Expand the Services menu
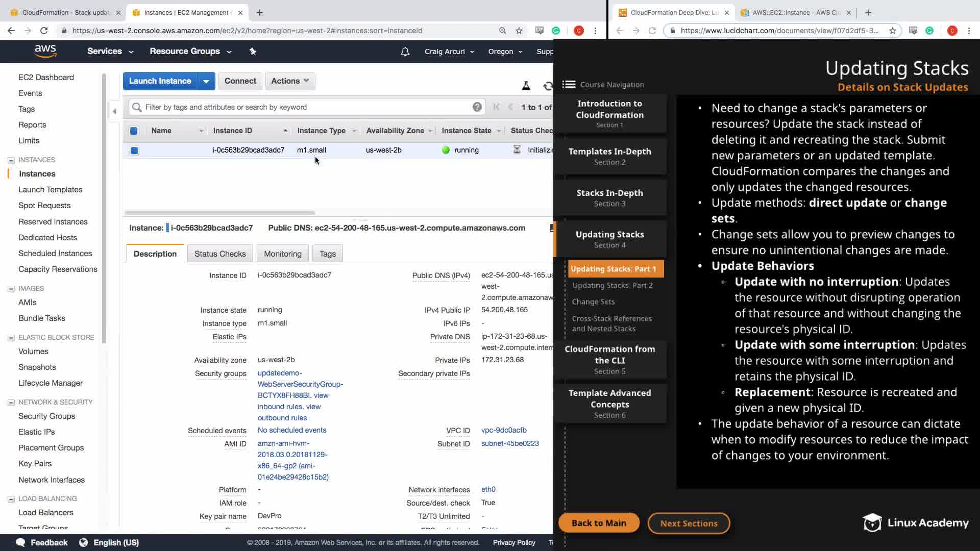This screenshot has width=980, height=551. point(110,52)
